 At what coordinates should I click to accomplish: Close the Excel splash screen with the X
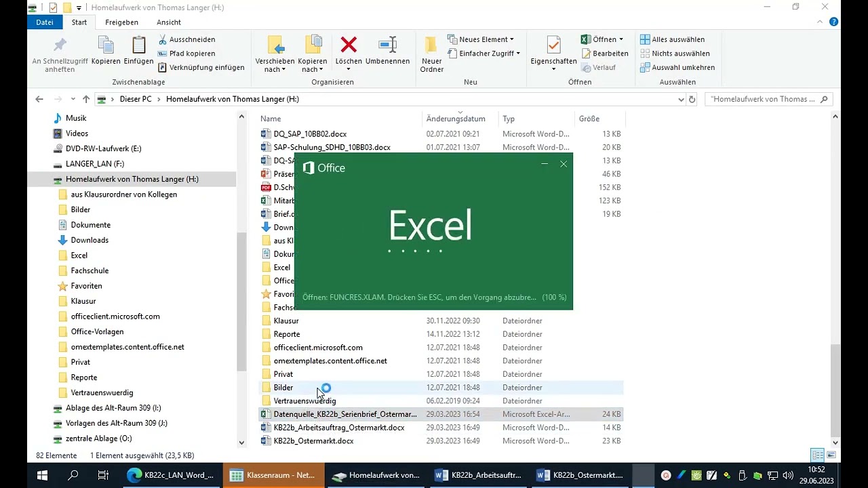click(564, 164)
